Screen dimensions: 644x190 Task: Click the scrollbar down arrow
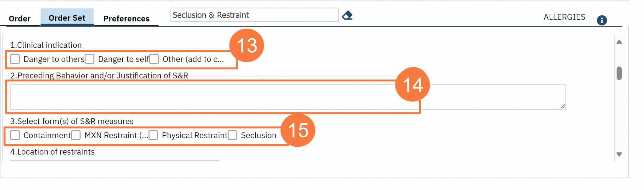tap(619, 154)
